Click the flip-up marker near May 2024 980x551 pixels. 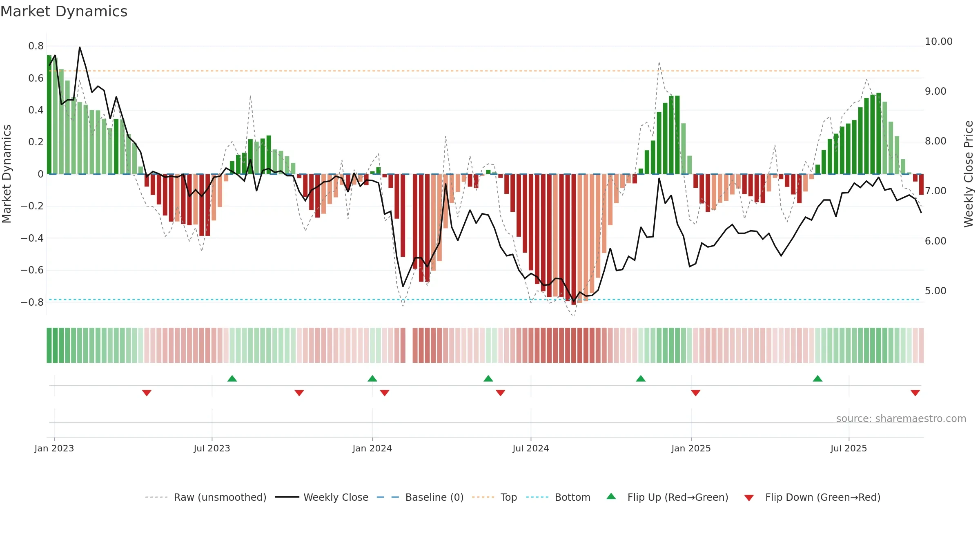(x=488, y=378)
